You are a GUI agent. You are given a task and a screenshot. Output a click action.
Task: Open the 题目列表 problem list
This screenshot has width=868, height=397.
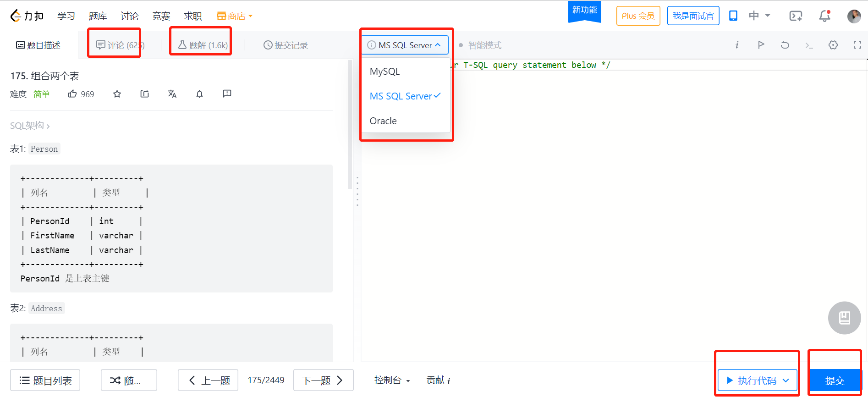pos(45,380)
